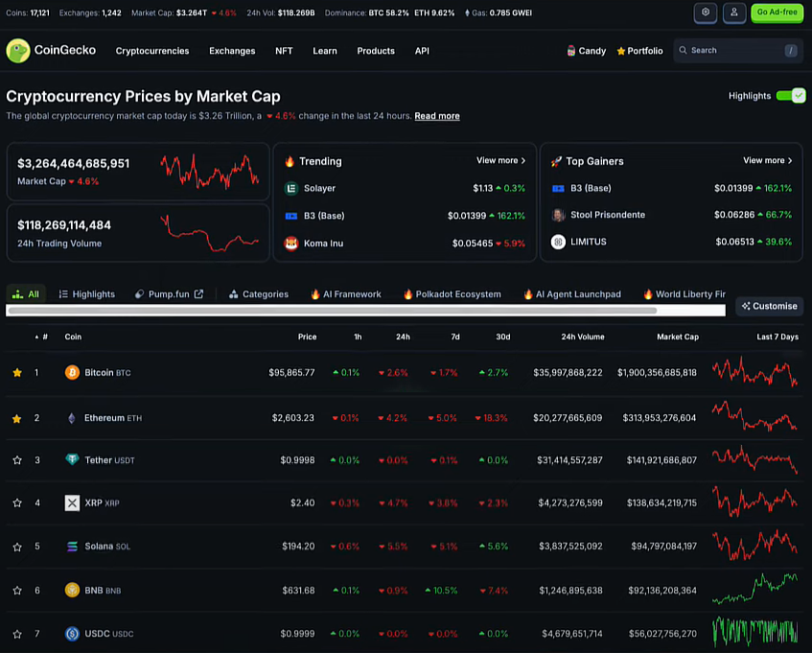Screen dimensions: 812x653
Task: Unfavorite Bitcoin with its star
Action: 17,372
